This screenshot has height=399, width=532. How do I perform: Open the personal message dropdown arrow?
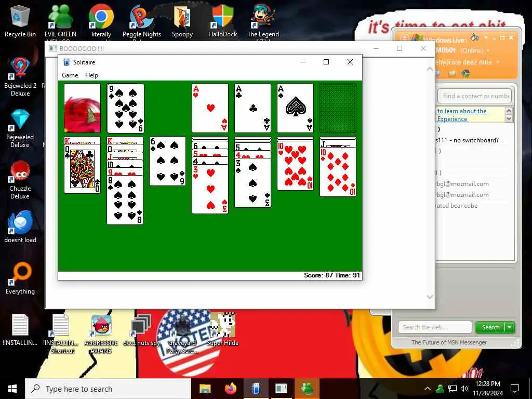coord(498,62)
